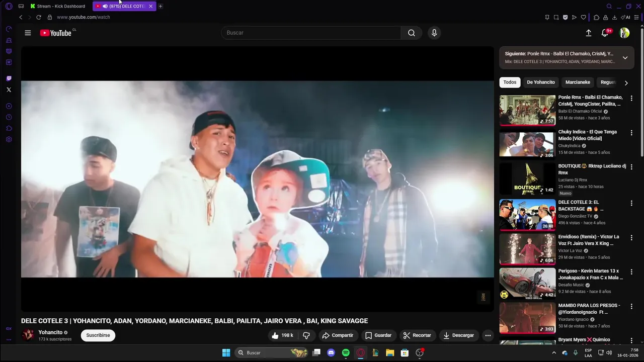The width and height of the screenshot is (644, 362).
Task: Open options for Envidioso (Remix) video
Action: (x=631, y=237)
